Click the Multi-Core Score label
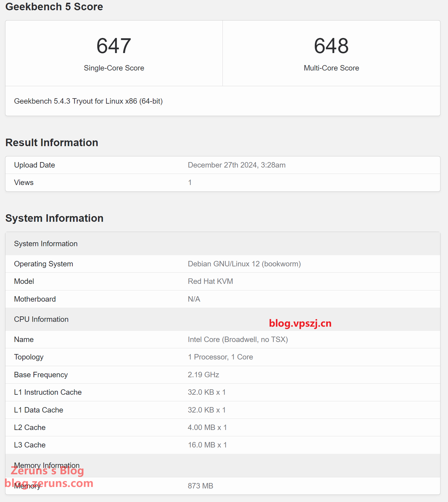Screen dimensions: 448x502 coord(331,68)
